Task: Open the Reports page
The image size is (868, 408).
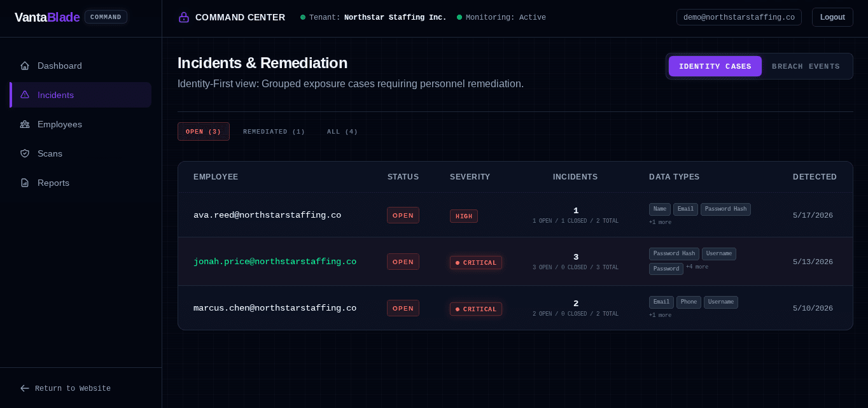Action: click(x=81, y=183)
